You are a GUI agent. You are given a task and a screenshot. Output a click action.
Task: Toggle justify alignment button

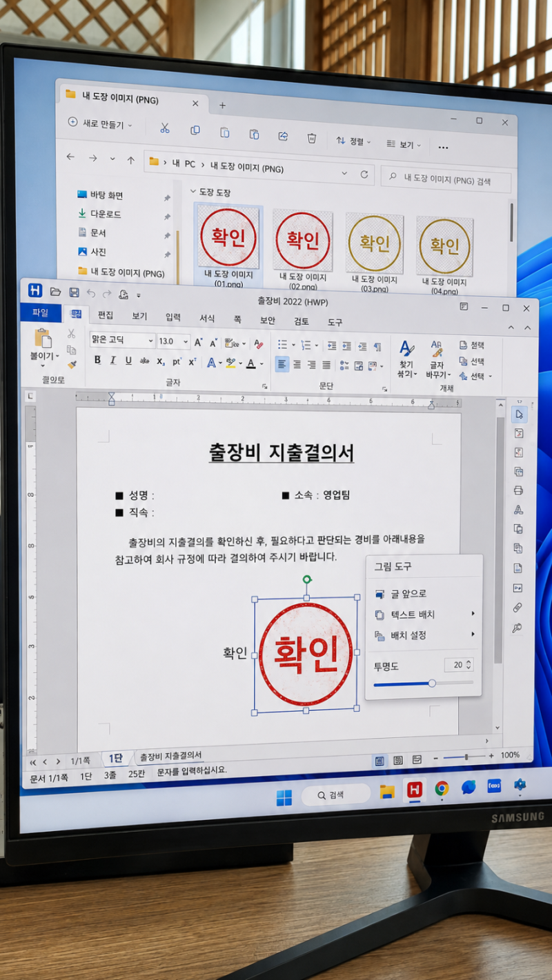pyautogui.click(x=326, y=366)
